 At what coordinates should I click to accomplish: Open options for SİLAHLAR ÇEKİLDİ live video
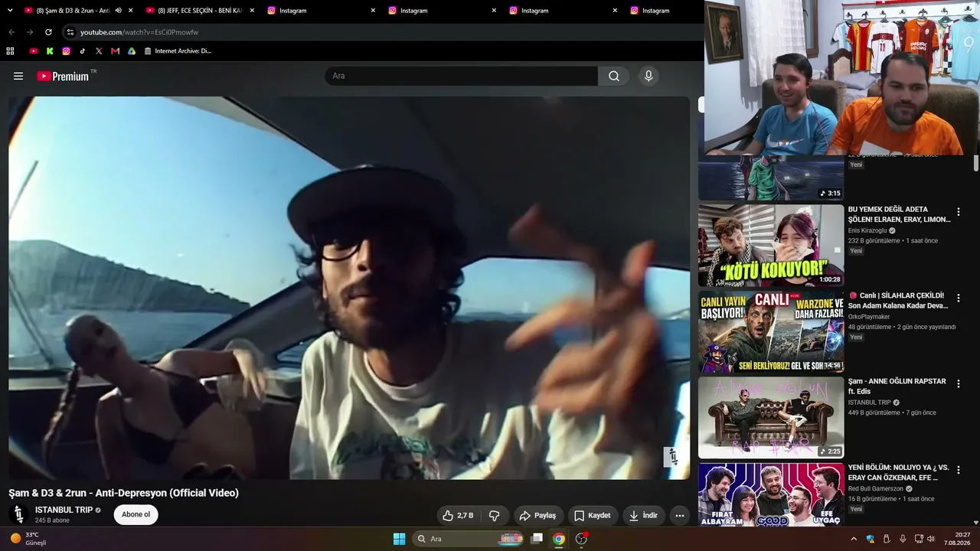958,298
